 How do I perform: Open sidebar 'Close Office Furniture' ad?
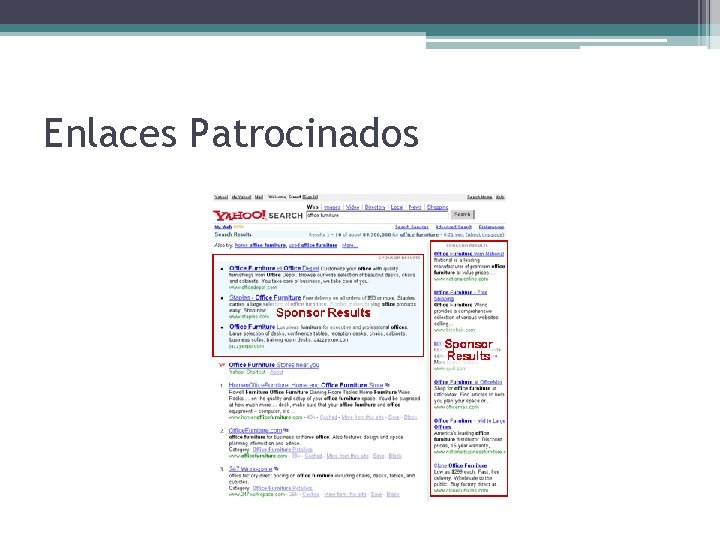[x=461, y=466]
